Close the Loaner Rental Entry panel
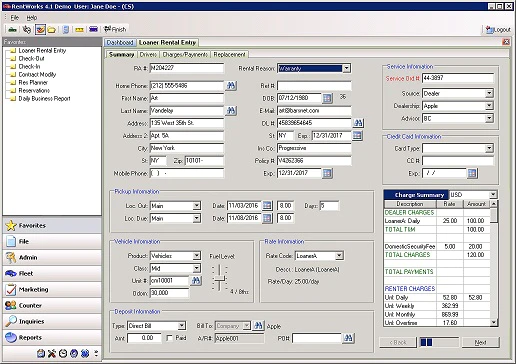The image size is (516, 364). [506, 42]
